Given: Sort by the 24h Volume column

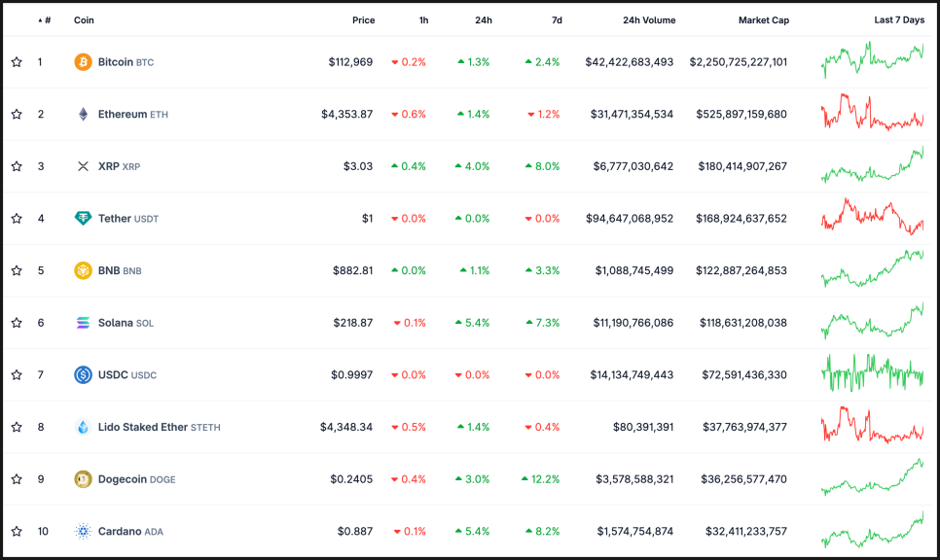Looking at the screenshot, I should (x=649, y=19).
